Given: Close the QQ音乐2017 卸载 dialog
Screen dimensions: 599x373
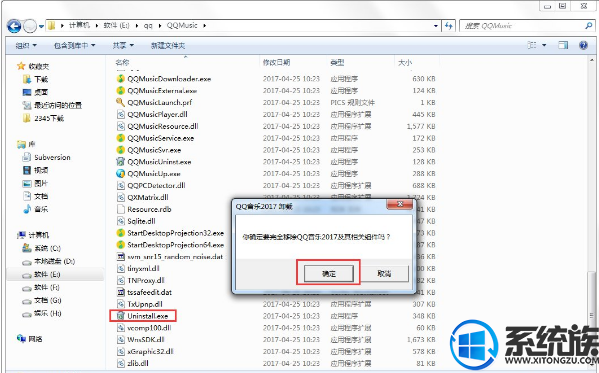Looking at the screenshot, I should [x=400, y=204].
